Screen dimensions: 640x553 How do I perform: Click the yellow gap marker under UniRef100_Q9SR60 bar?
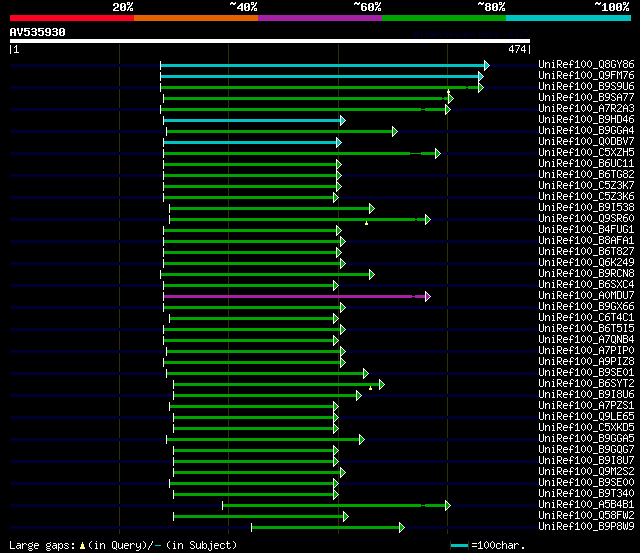[367, 223]
